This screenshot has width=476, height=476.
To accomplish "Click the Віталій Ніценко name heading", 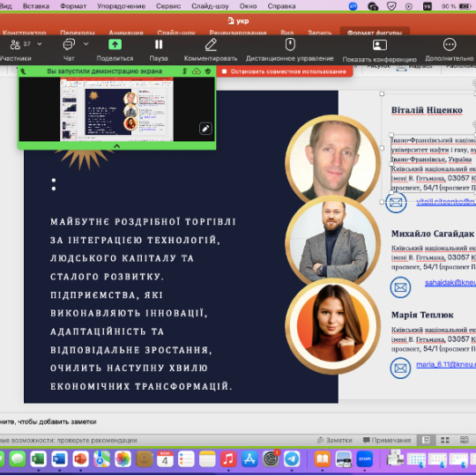I will (x=427, y=110).
